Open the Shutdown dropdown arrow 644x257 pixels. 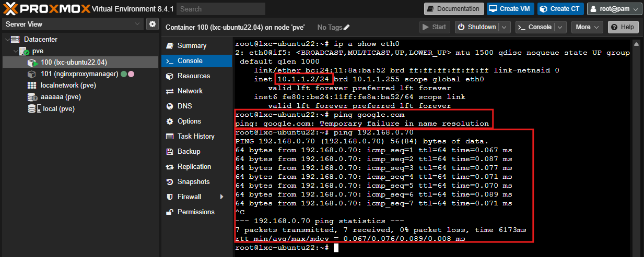505,27
